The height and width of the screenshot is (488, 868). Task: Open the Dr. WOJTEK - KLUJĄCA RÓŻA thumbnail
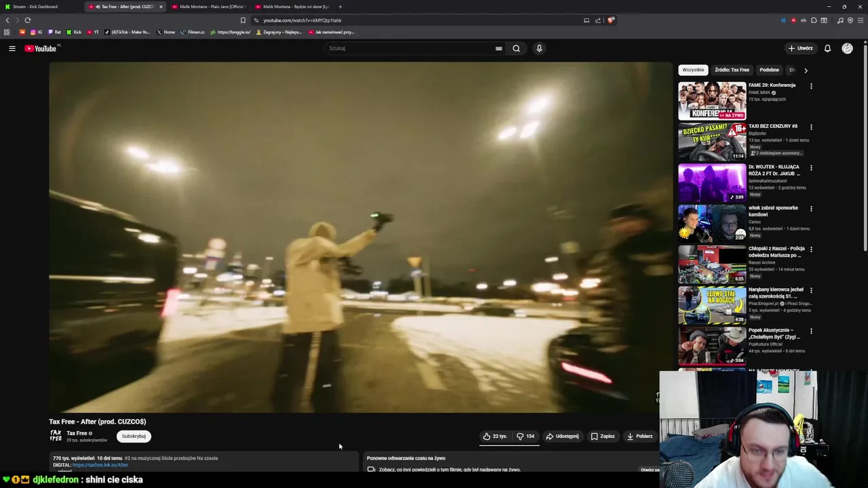point(712,182)
